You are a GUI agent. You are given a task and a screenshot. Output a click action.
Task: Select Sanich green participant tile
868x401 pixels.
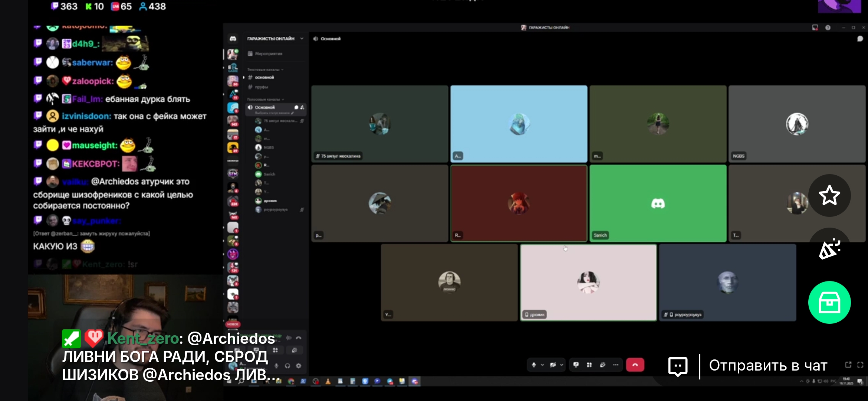pos(658,203)
